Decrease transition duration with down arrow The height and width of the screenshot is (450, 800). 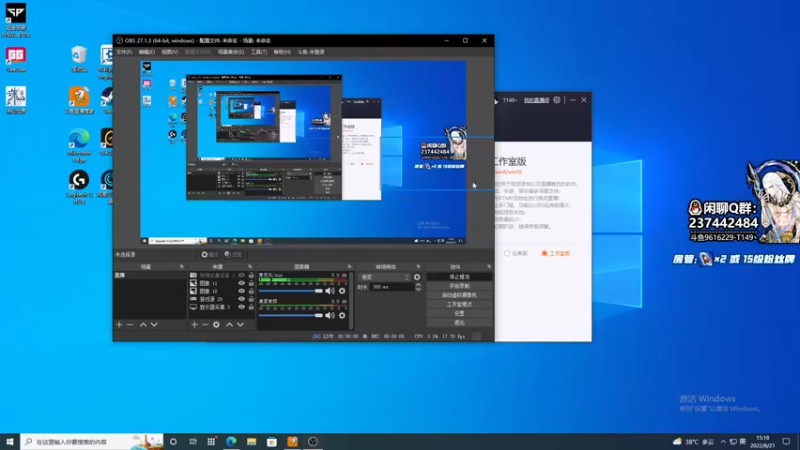pyautogui.click(x=418, y=289)
